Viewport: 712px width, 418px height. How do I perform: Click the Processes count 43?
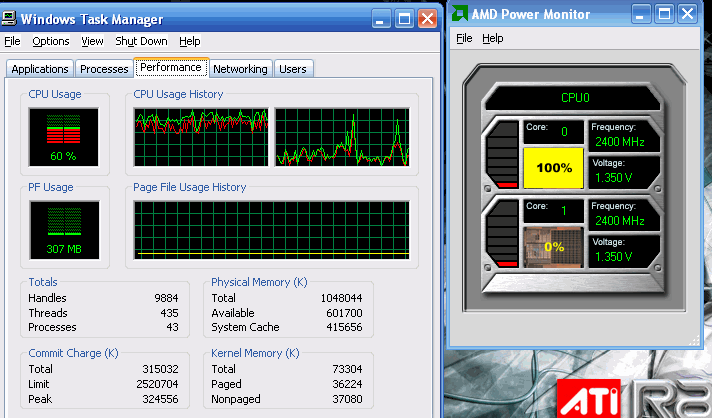pyautogui.click(x=172, y=327)
